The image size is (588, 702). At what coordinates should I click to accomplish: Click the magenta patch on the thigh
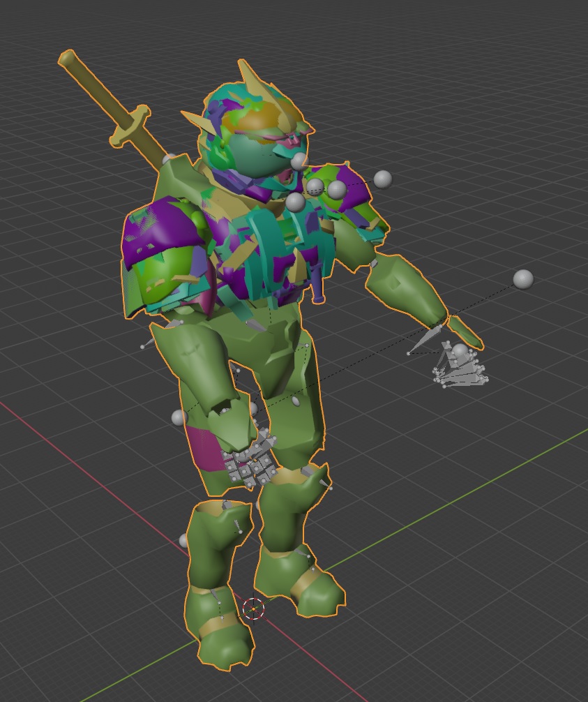pyautogui.click(x=205, y=449)
